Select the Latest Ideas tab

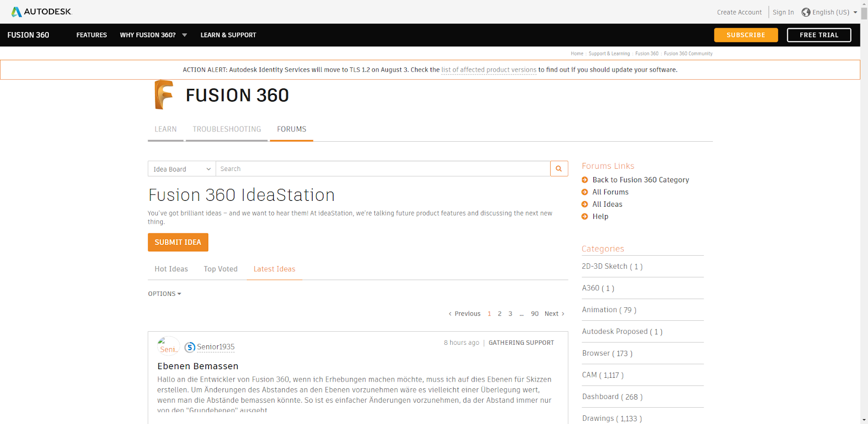click(275, 269)
